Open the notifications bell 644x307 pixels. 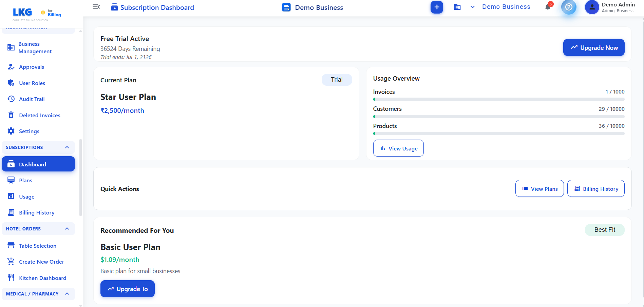[x=548, y=7]
